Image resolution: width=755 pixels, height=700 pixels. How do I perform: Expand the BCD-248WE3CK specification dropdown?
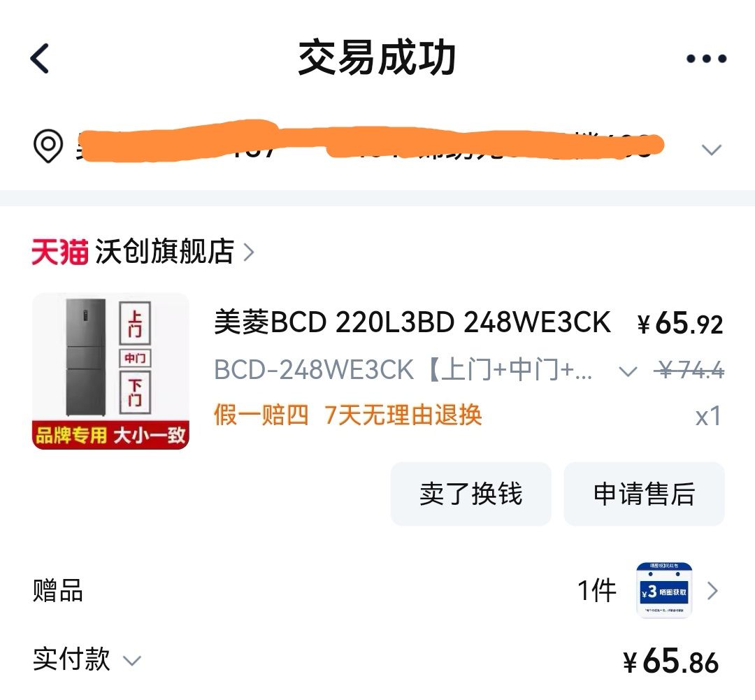(627, 371)
